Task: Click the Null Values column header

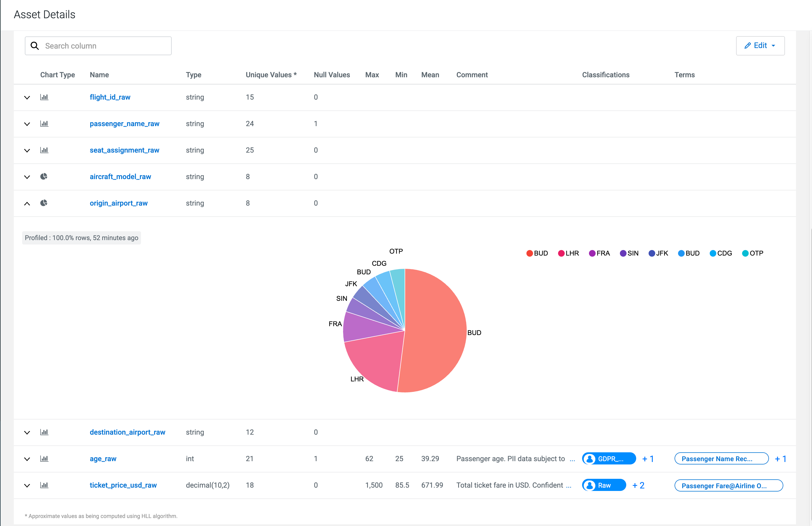Action: [x=332, y=75]
